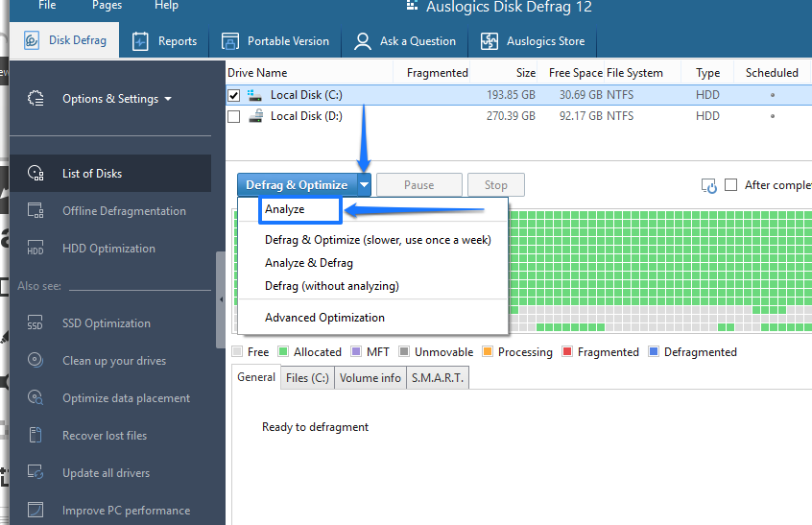The height and width of the screenshot is (525, 812).
Task: Uncheck the Local Disk (C:) checkbox
Action: click(234, 95)
